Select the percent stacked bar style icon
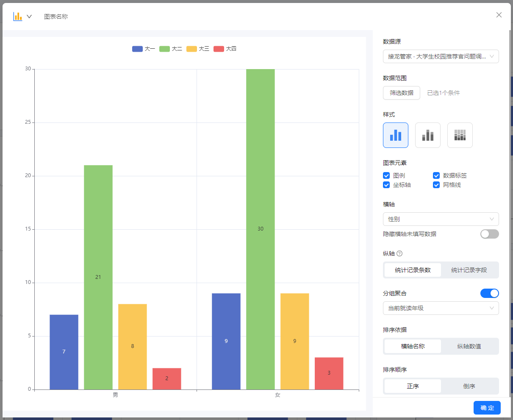 460,135
